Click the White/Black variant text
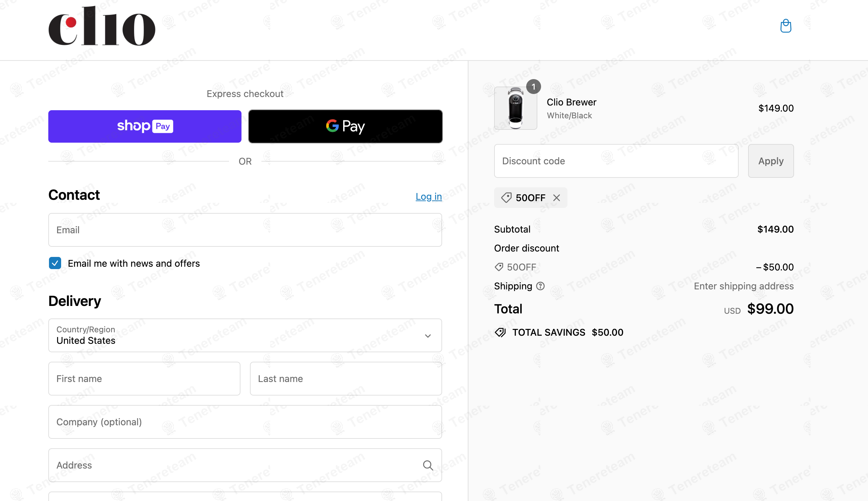 (569, 116)
